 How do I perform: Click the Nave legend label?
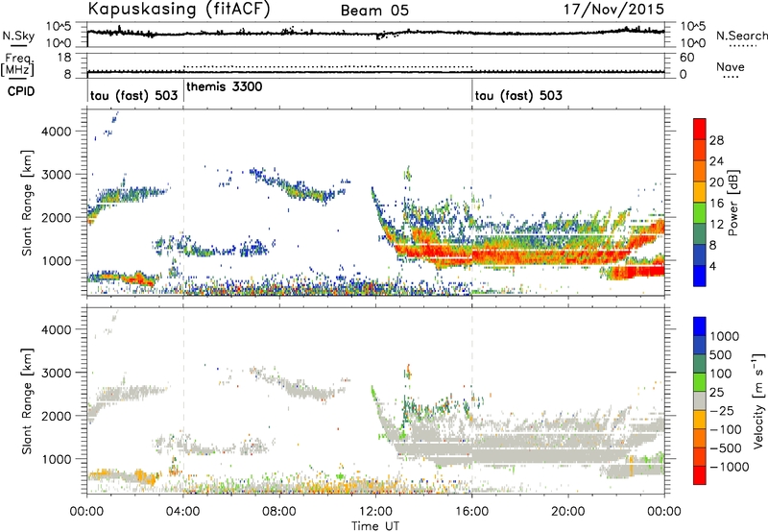click(731, 67)
